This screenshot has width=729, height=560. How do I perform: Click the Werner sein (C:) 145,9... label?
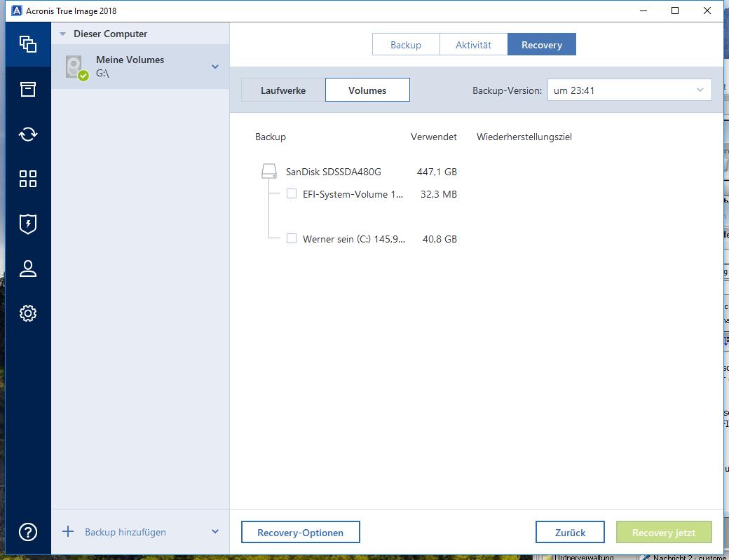354,239
